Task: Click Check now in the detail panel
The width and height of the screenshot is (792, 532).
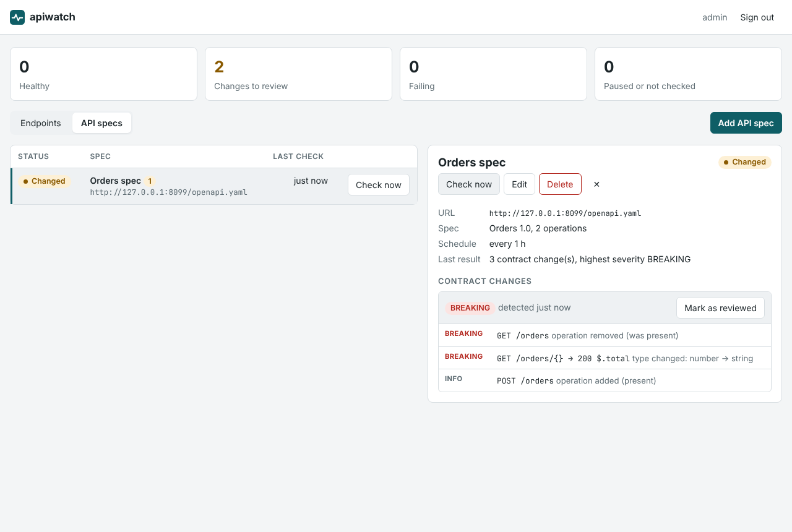Action: pos(469,184)
